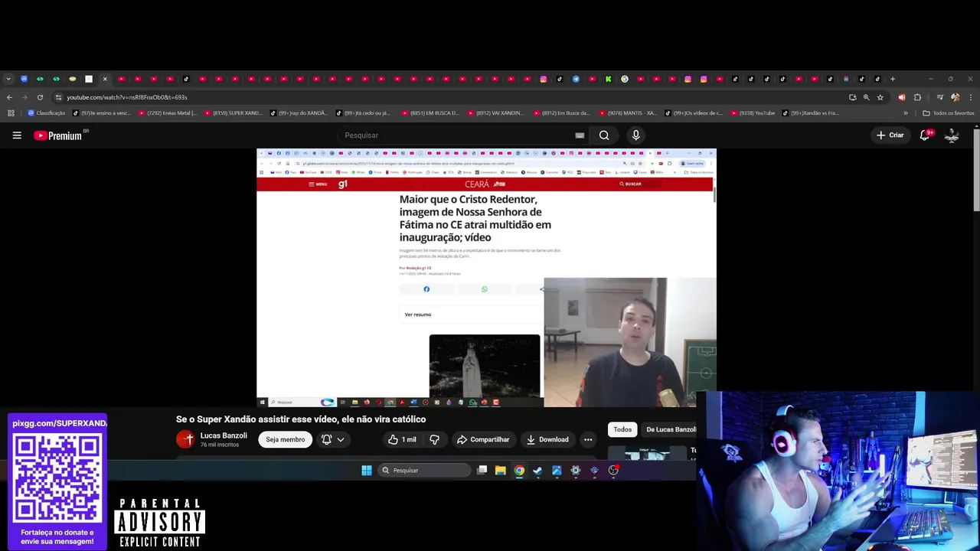Open the zoom magnifier icon in address bar

coord(867,97)
